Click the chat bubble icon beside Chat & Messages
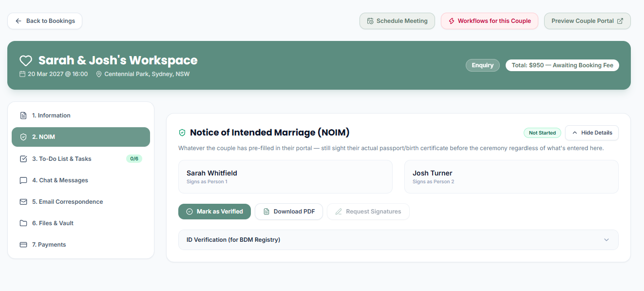644x291 pixels. coord(23,180)
